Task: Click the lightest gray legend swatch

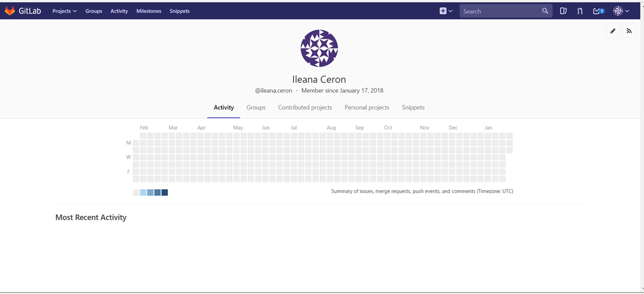Action: 136,193
